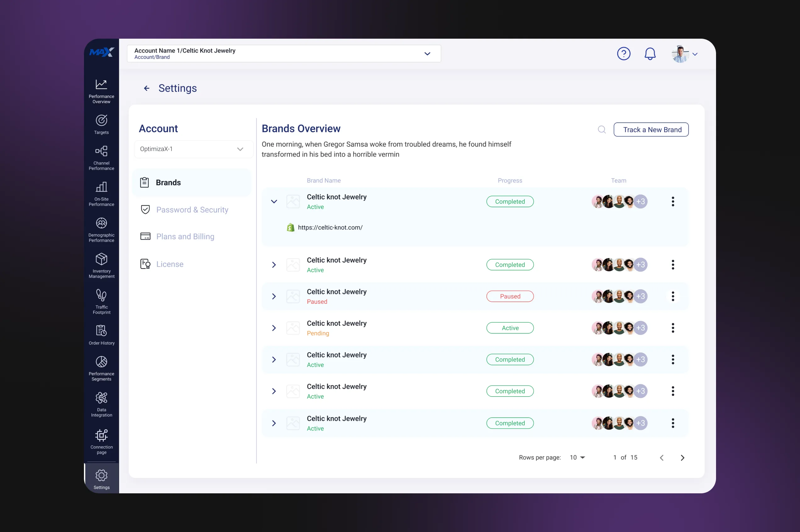Expand the Paused Celtic knot Jewelry row

(274, 296)
